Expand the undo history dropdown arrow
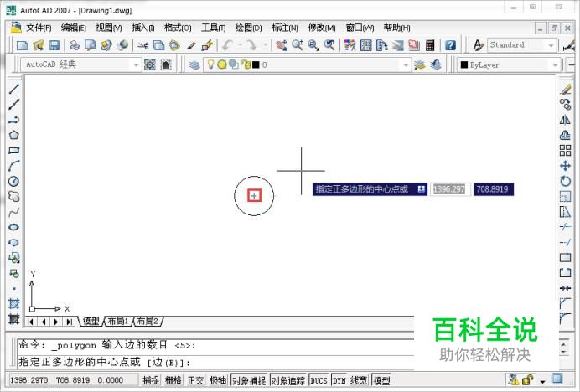Viewport: 580px width, 392px height. click(240, 45)
